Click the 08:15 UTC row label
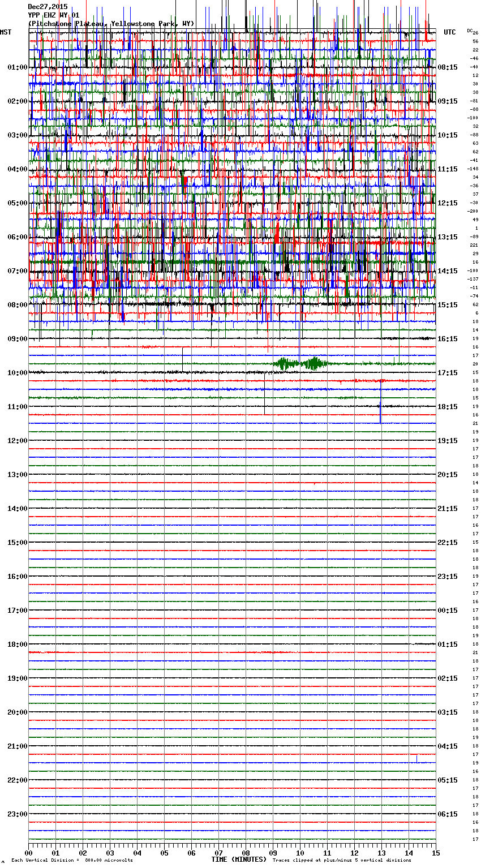This screenshot has height=868, width=481. pos(448,67)
